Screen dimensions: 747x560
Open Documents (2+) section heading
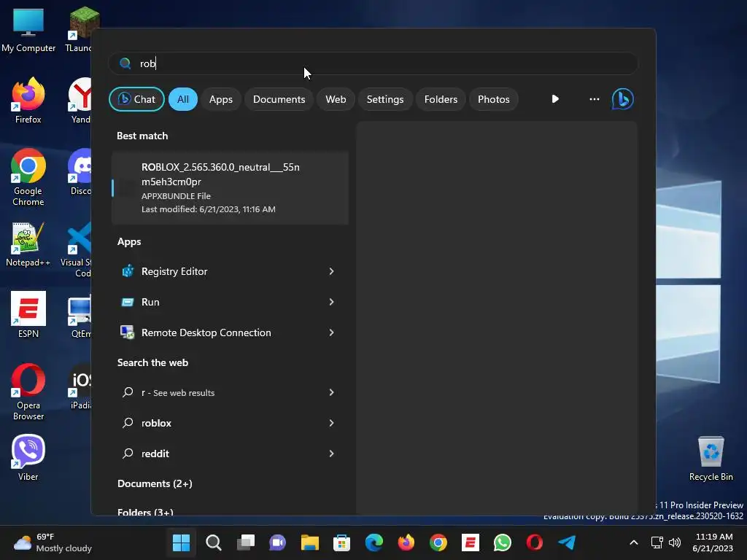(155, 483)
